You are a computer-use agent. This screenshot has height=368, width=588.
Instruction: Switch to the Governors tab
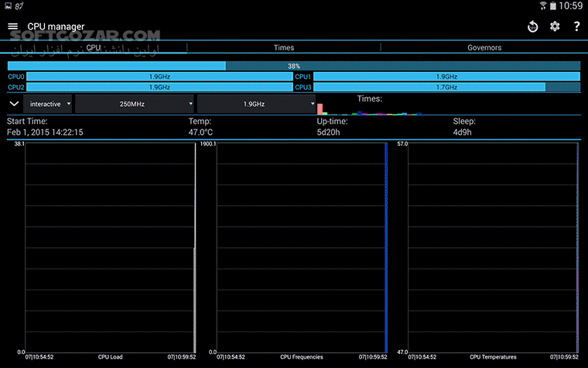(x=484, y=48)
